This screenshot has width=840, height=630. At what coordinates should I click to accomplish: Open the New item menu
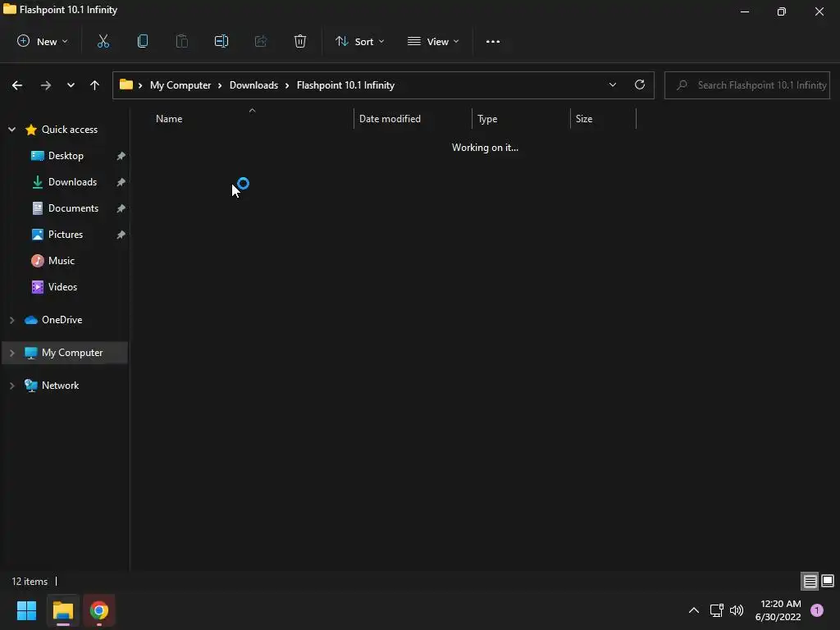[x=43, y=41]
